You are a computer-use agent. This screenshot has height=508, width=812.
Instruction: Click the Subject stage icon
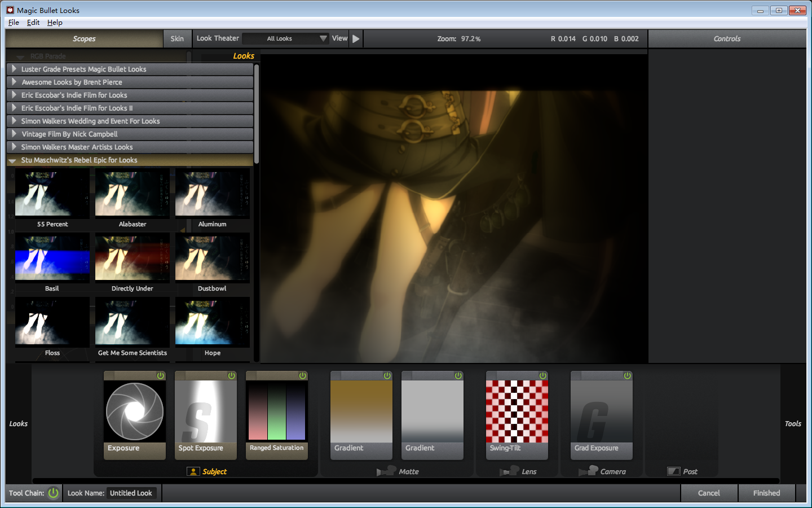pyautogui.click(x=193, y=471)
